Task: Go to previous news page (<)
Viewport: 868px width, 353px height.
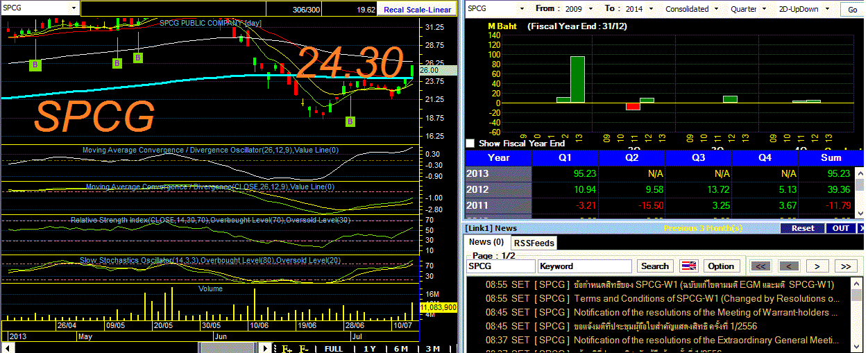Action: point(789,266)
